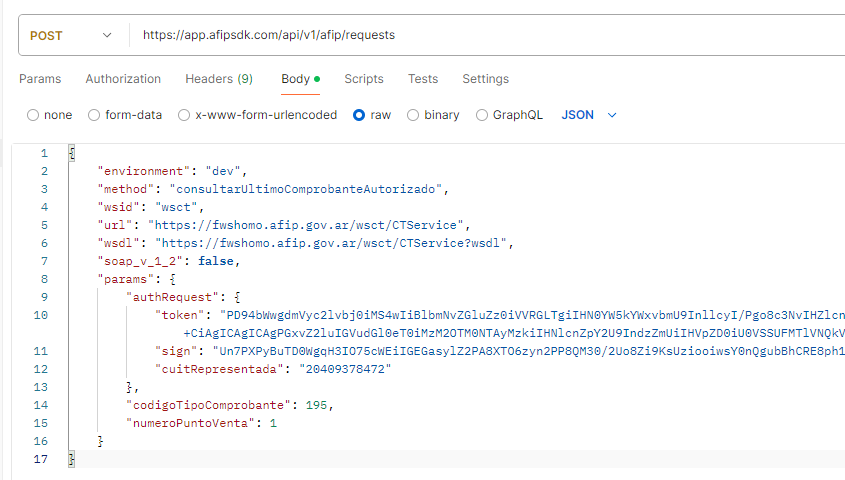Viewport: 845px width, 480px height.
Task: Open the Authorization tab
Action: pos(123,79)
